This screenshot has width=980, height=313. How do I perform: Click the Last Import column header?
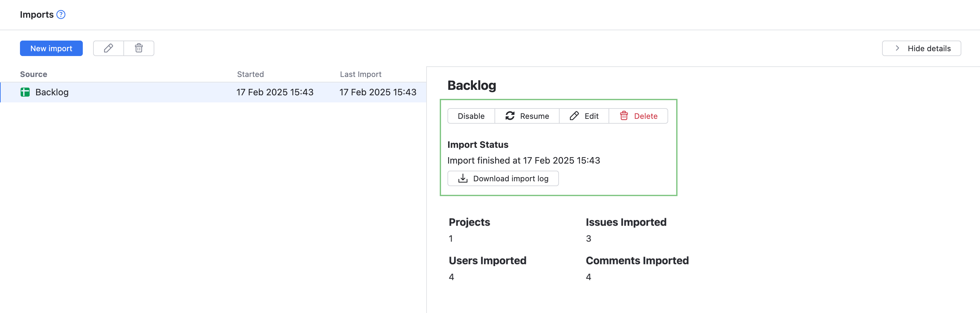click(x=360, y=74)
